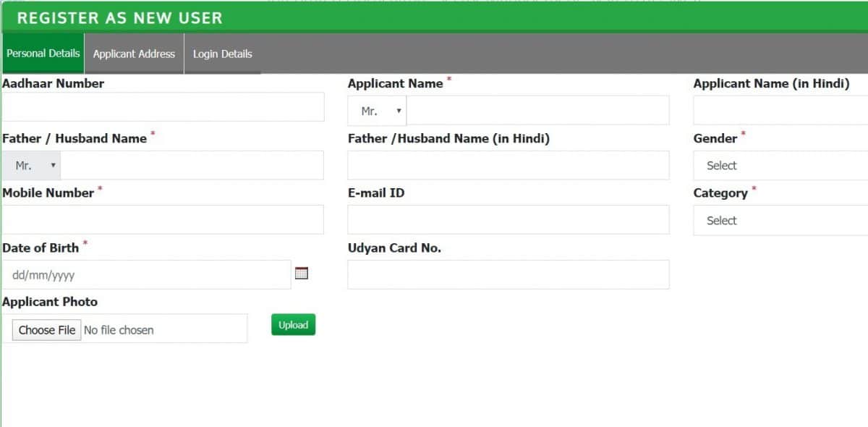Click the Upload button for applicant photo
Viewport: 868px width, 427px height.
click(x=293, y=324)
